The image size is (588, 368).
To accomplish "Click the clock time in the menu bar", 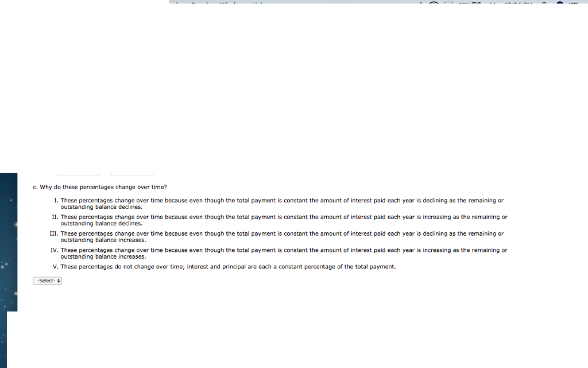I will [x=519, y=2].
